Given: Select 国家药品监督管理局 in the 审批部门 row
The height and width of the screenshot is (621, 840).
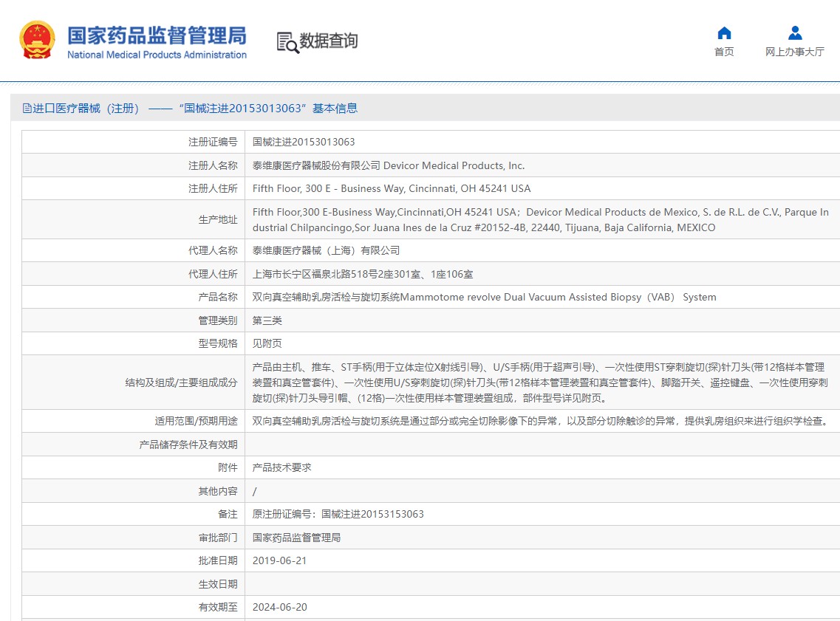Looking at the screenshot, I should (x=296, y=538).
